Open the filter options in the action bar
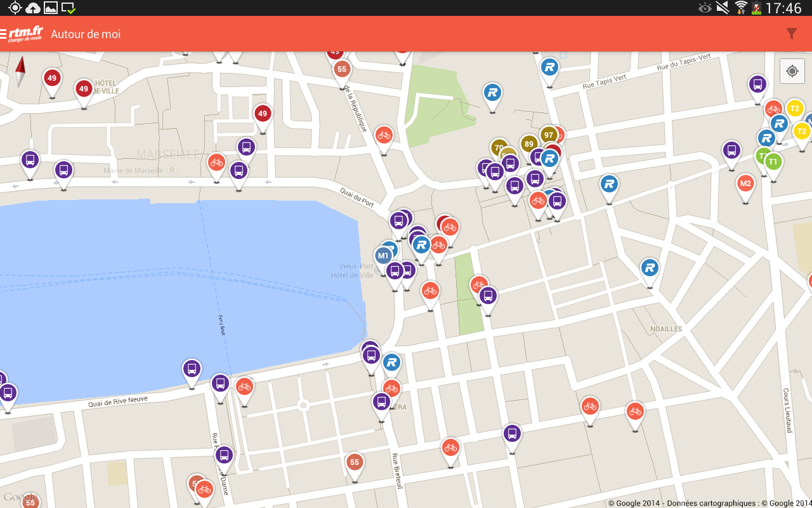 (792, 34)
